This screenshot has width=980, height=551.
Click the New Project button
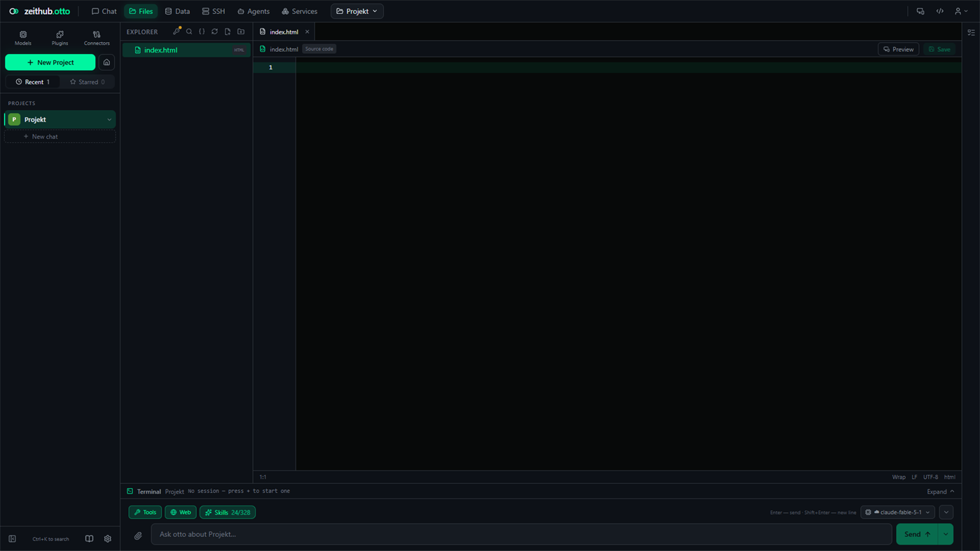50,62
